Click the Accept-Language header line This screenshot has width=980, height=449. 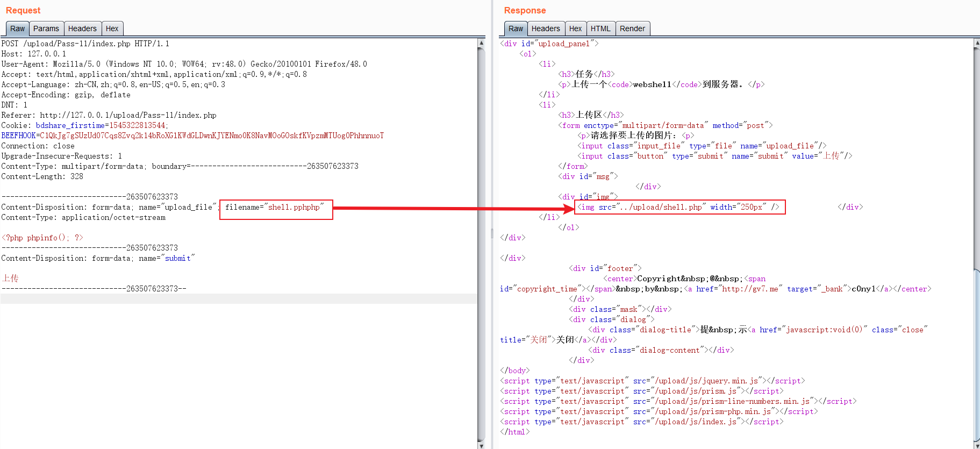113,84
